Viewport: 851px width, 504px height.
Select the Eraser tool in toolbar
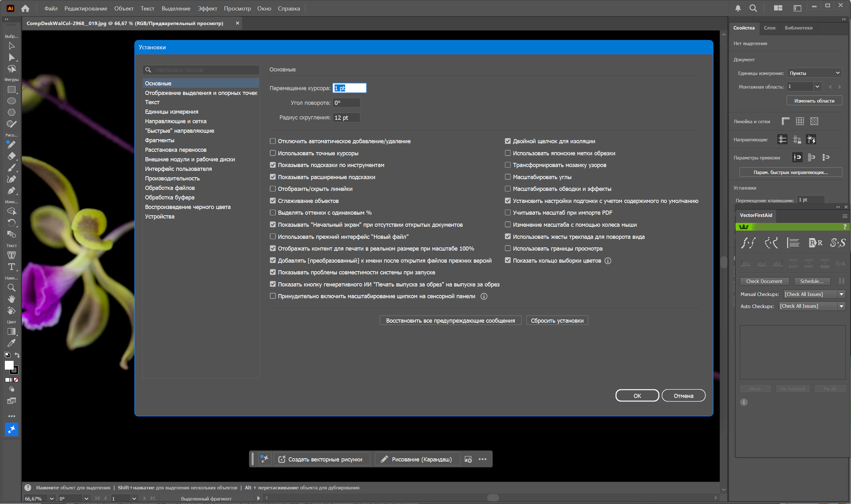pyautogui.click(x=11, y=156)
